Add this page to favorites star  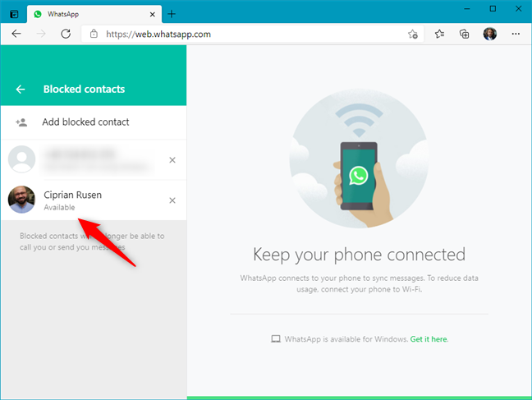point(413,34)
